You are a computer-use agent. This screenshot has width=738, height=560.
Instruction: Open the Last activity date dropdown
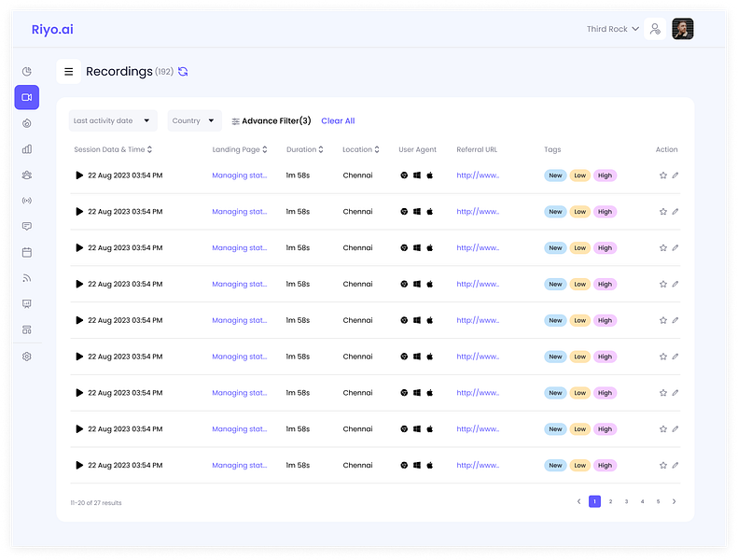pyautogui.click(x=113, y=121)
